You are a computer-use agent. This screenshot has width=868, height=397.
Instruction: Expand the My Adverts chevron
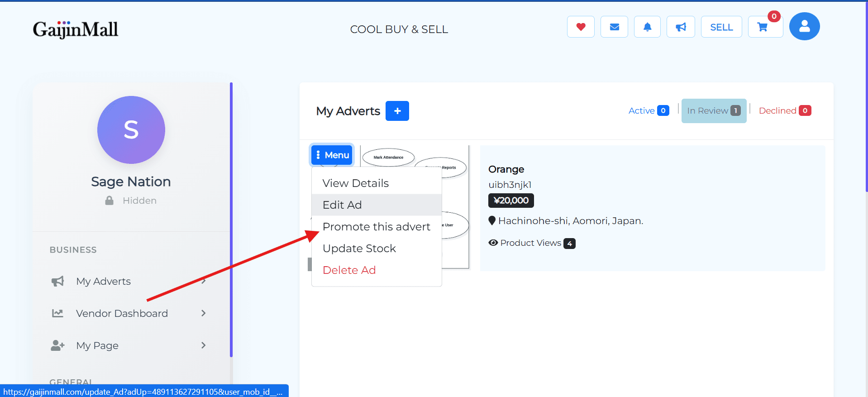pyautogui.click(x=203, y=282)
